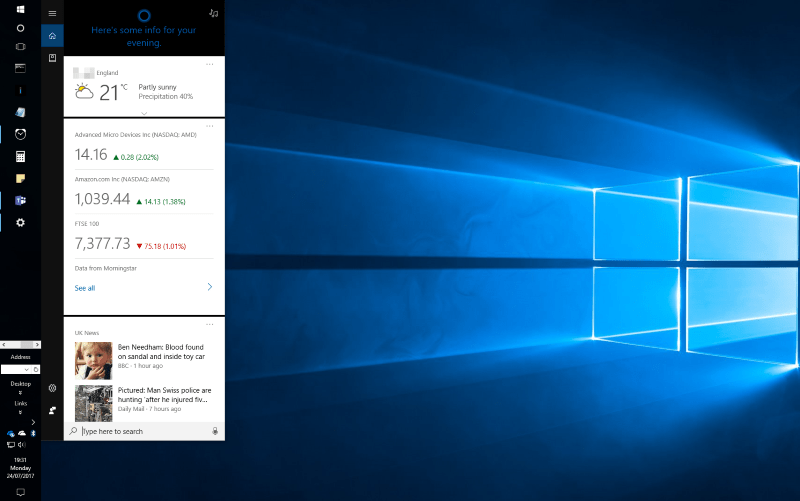Click the volume speaker tray icon

tap(22, 445)
